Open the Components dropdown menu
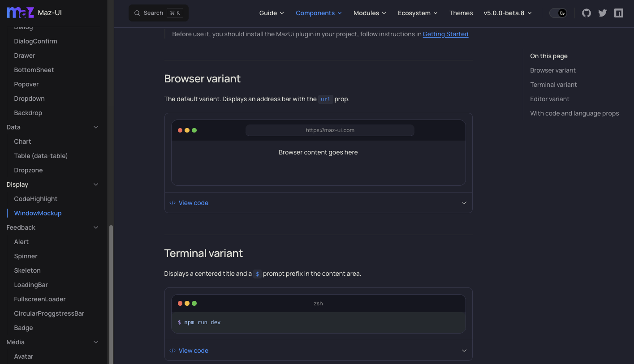 pos(319,13)
